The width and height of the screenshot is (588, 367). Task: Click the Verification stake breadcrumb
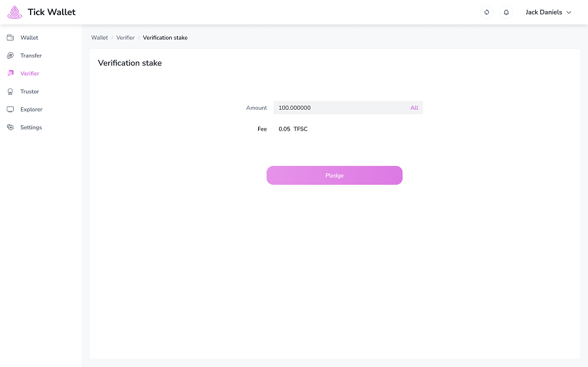point(165,37)
